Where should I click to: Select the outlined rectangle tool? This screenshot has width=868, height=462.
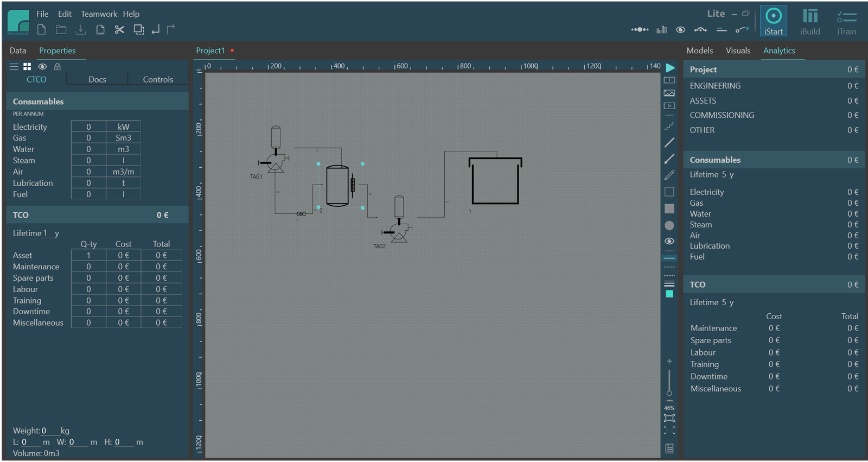[x=669, y=192]
